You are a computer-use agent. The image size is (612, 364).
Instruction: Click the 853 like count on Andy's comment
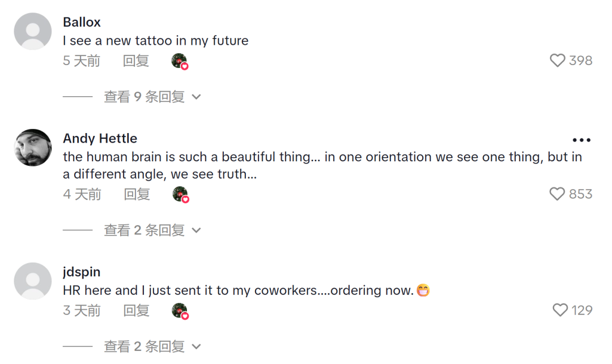[579, 194]
